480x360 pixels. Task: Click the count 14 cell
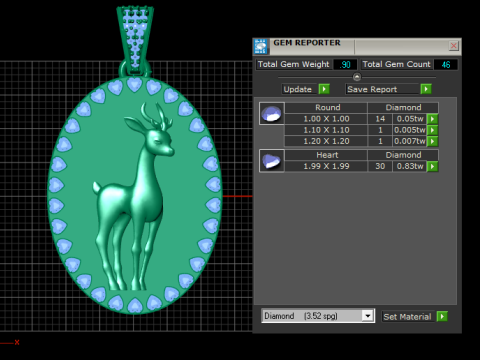pyautogui.click(x=380, y=119)
